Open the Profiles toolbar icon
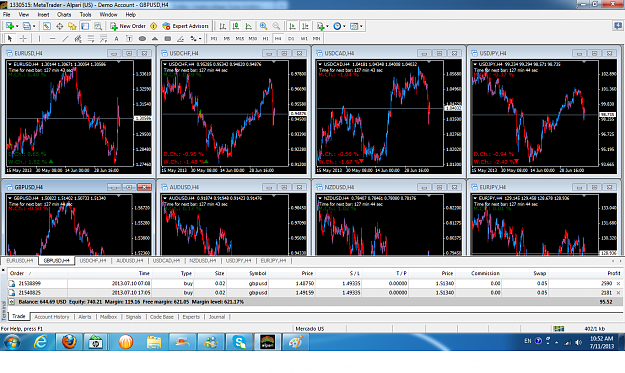 click(x=26, y=26)
